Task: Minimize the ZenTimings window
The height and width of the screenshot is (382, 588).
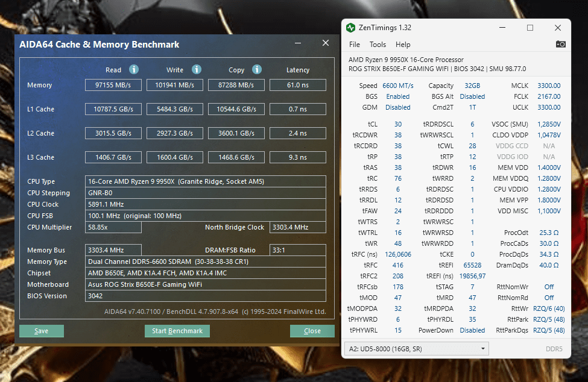Action: (x=502, y=28)
